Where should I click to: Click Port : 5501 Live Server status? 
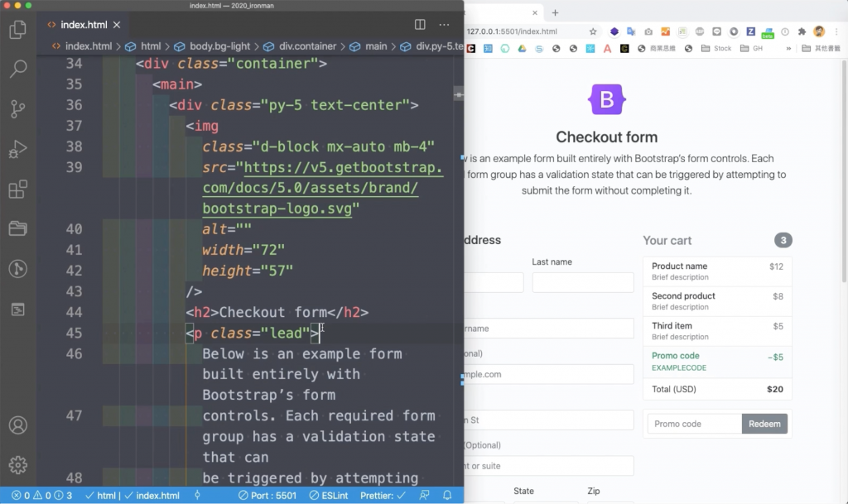click(267, 496)
